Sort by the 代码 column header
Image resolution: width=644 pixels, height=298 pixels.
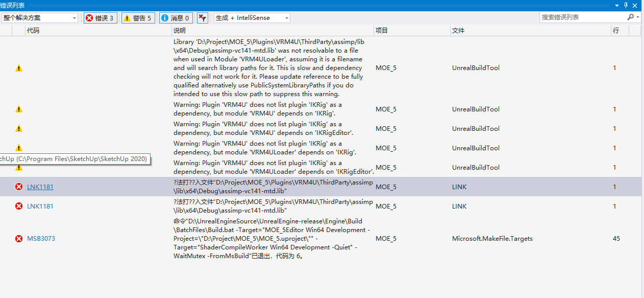[98, 31]
